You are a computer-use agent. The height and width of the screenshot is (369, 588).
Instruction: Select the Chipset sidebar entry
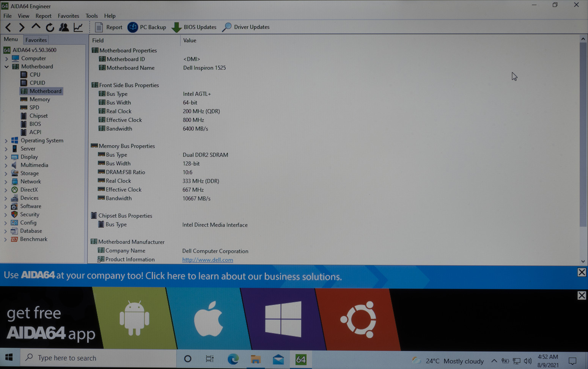(38, 116)
